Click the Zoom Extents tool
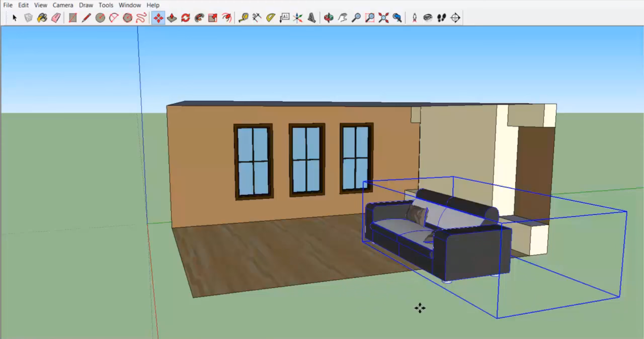 pos(383,18)
